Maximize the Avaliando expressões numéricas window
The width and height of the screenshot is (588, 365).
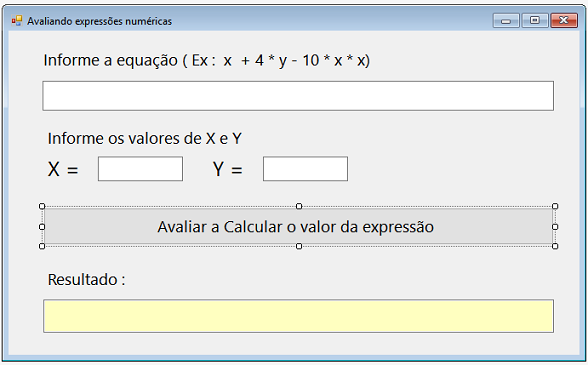535,21
